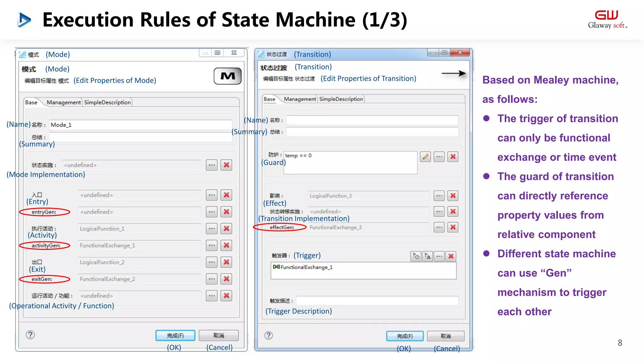Viewport: 644px width, 362px height.
Task: Browse effectGen FunctionalExchange_3 selection
Action: point(439,227)
